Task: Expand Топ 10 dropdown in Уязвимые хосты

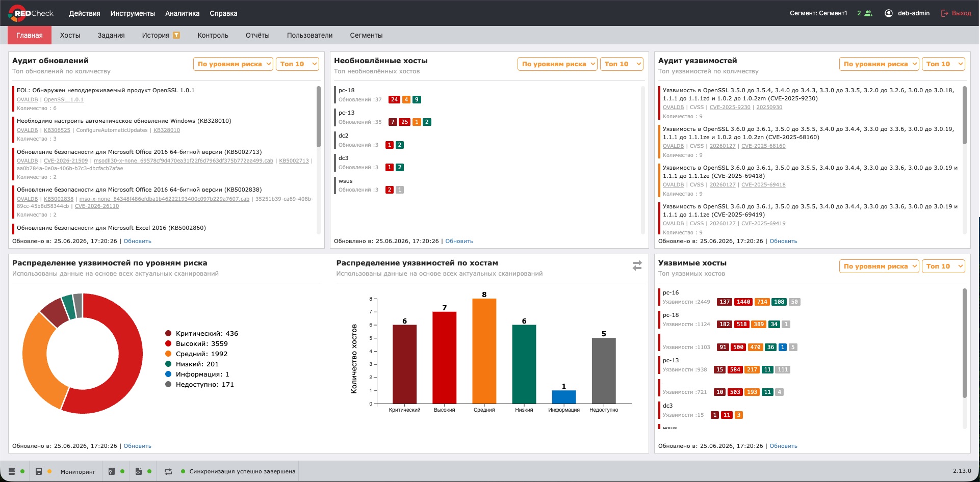Action: click(944, 266)
